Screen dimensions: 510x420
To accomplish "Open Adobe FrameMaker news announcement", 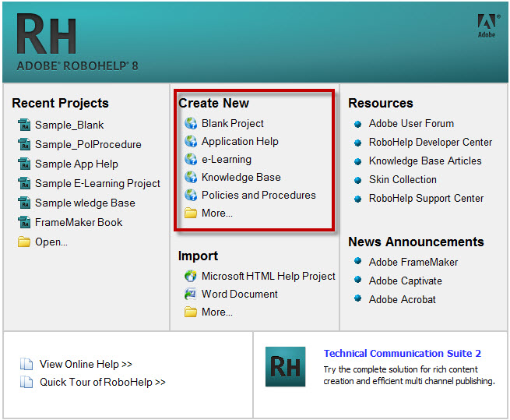I will point(413,262).
